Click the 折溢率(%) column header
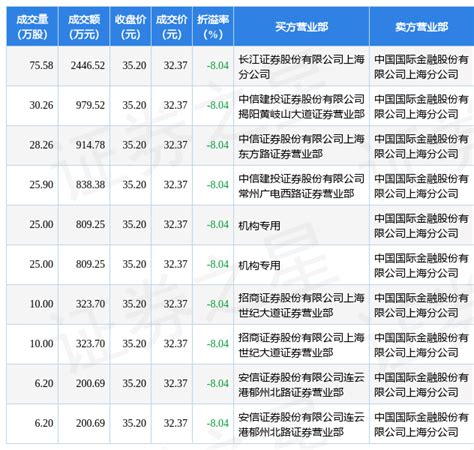Screen dimensions: 474x450 coord(213,27)
